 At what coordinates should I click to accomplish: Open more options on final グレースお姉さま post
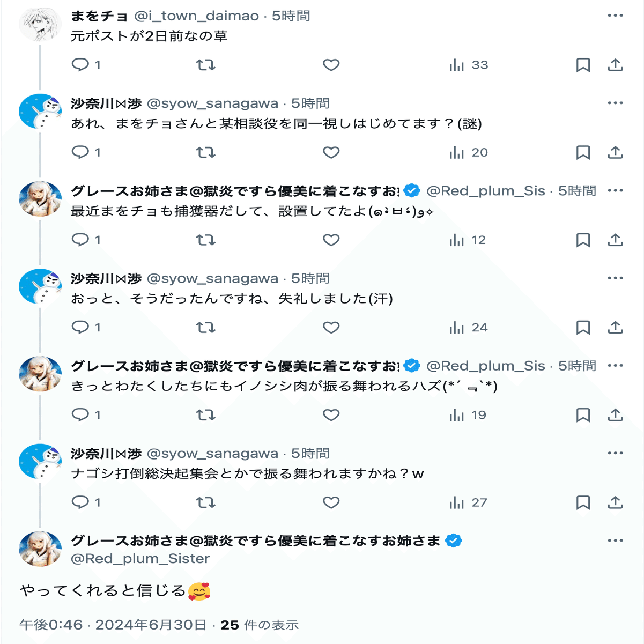click(615, 541)
